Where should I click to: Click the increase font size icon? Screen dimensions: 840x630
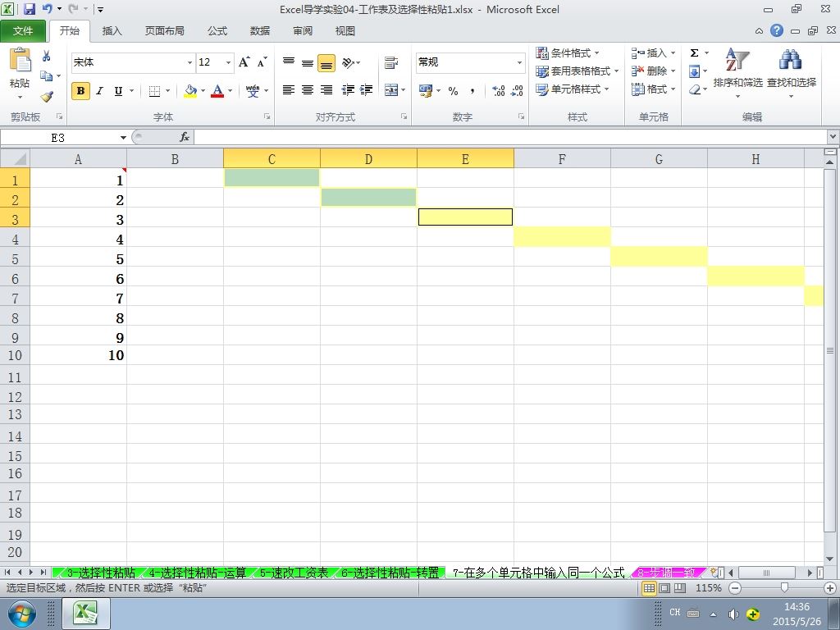click(244, 62)
